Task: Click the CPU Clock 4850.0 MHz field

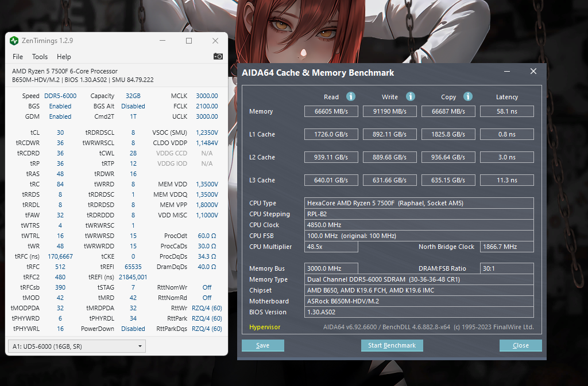Action: pos(419,225)
